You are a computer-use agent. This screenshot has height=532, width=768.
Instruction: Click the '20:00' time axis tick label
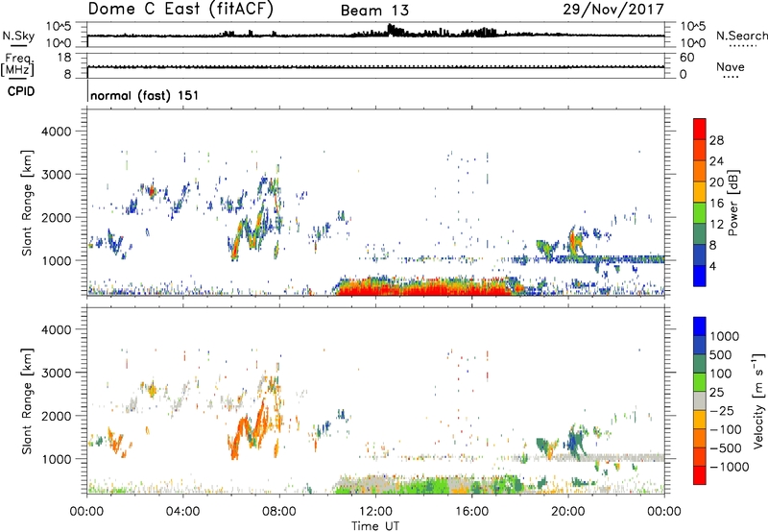tap(567, 512)
